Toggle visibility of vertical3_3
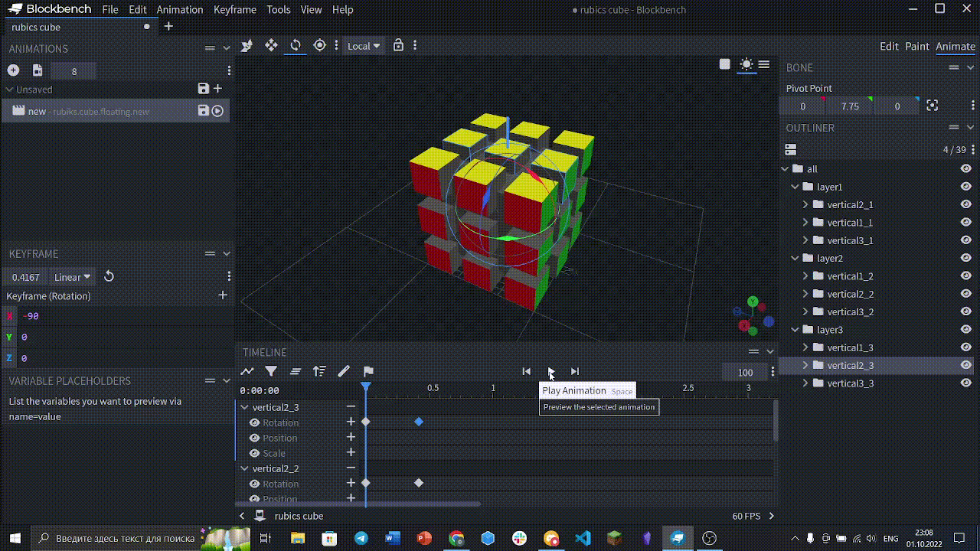This screenshot has height=551, width=980. [966, 383]
